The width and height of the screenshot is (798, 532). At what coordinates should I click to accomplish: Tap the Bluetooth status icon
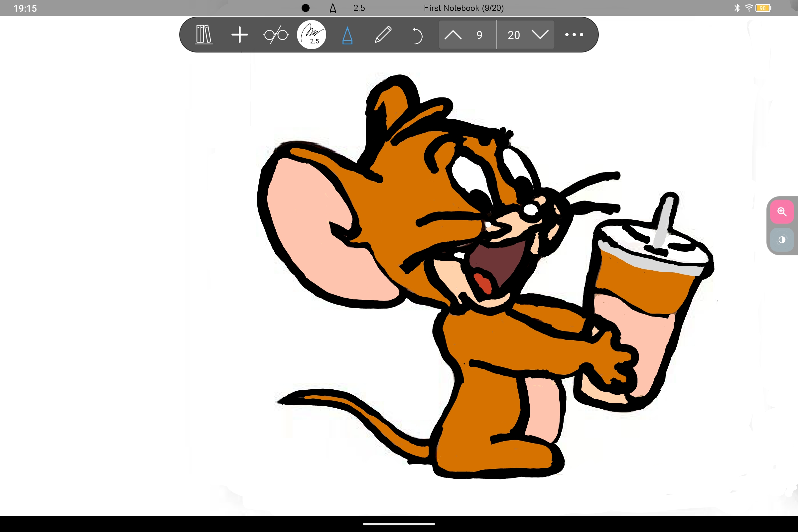(736, 8)
